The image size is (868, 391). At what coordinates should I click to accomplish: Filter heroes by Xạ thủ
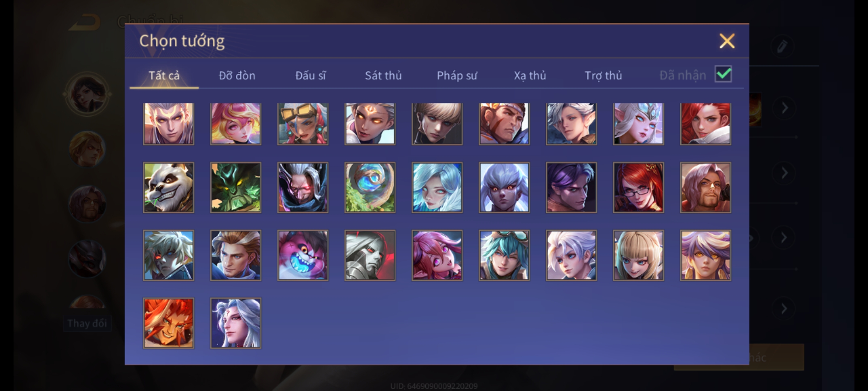pyautogui.click(x=530, y=75)
